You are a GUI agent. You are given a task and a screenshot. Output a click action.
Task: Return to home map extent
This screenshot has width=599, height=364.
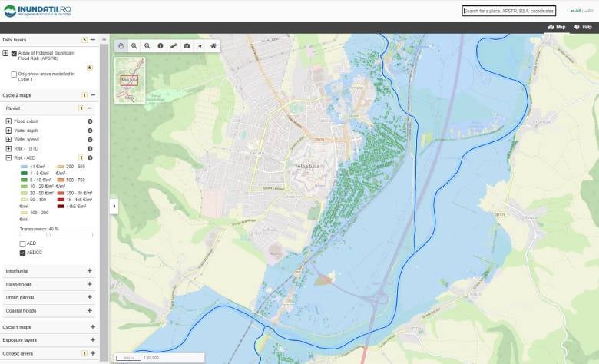pyautogui.click(x=213, y=46)
